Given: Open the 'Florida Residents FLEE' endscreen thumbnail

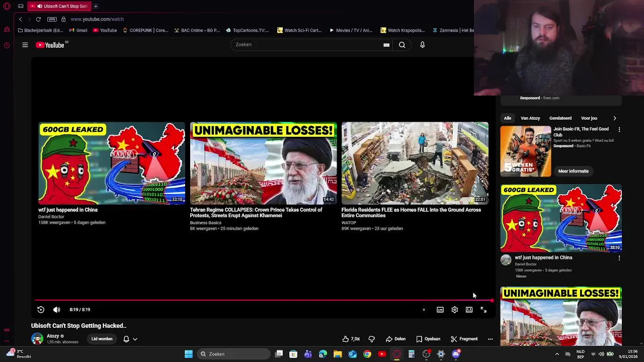Looking at the screenshot, I should [415, 163].
